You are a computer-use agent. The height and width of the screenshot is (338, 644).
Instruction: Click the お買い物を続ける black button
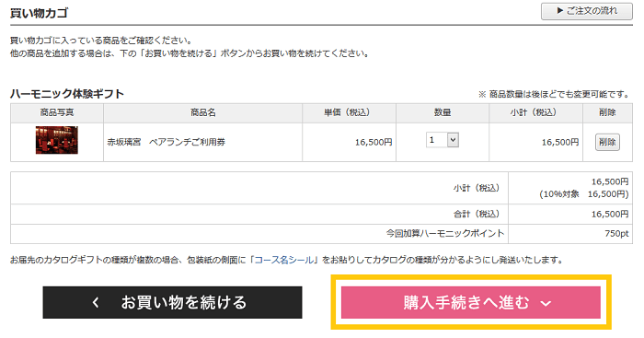(172, 302)
